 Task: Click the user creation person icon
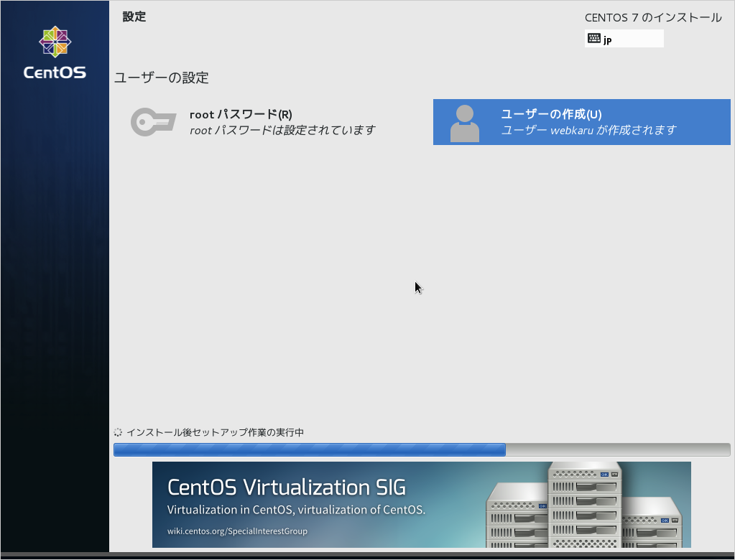point(465,123)
